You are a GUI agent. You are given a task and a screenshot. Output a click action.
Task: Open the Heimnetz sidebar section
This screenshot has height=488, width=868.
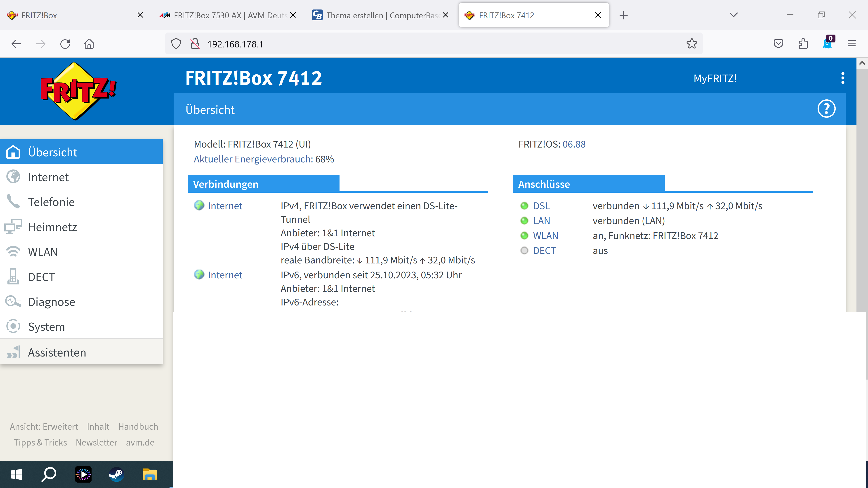(52, 227)
